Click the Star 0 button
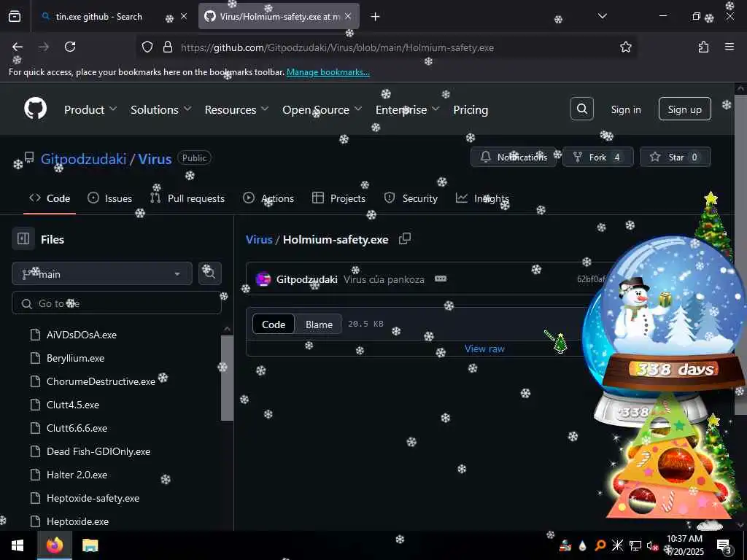Viewport: 747px width, 560px height. tap(675, 157)
